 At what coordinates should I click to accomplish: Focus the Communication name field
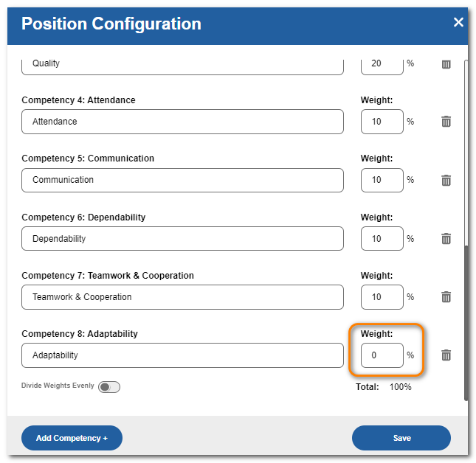click(182, 180)
